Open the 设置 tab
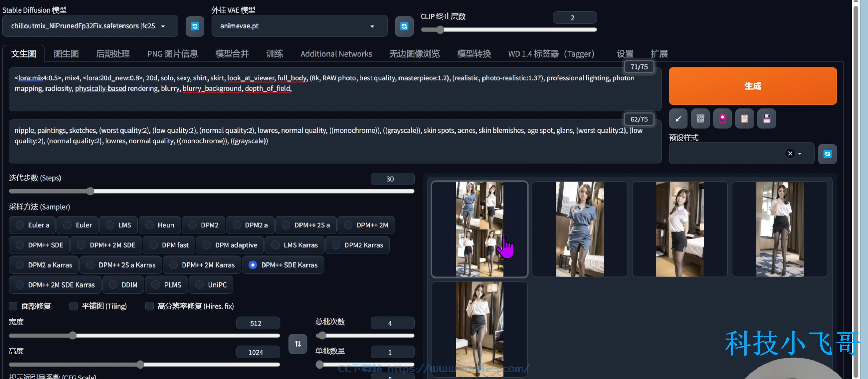This screenshot has width=868, height=379. [625, 54]
